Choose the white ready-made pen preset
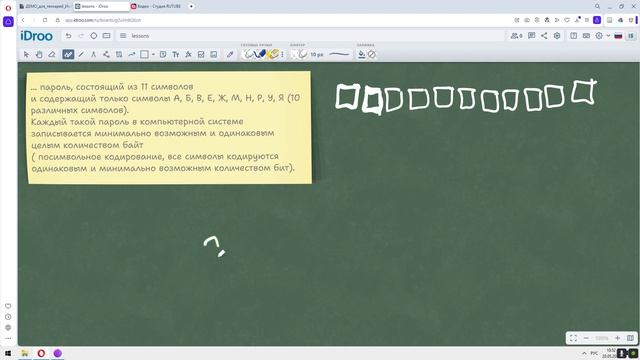The width and height of the screenshot is (640, 360). point(248,54)
